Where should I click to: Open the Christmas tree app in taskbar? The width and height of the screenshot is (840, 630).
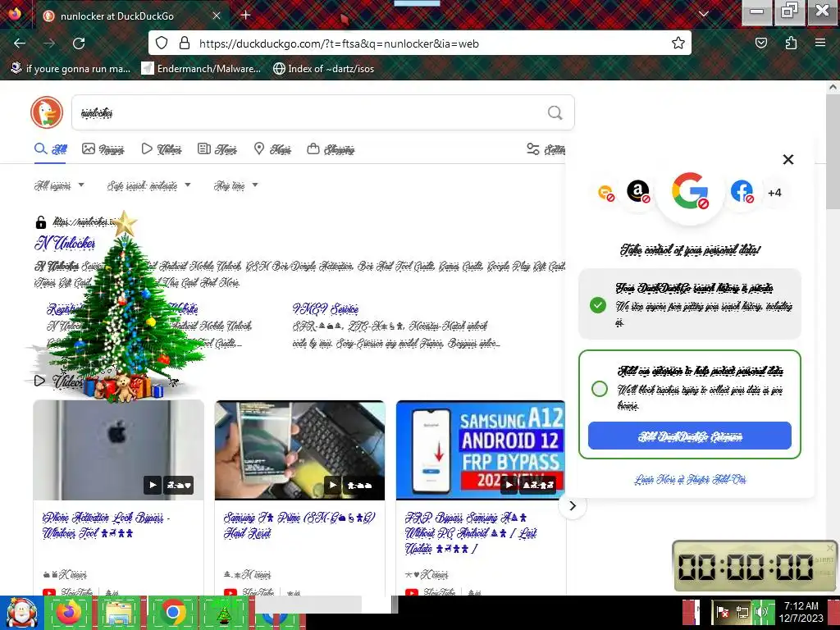[223, 613]
